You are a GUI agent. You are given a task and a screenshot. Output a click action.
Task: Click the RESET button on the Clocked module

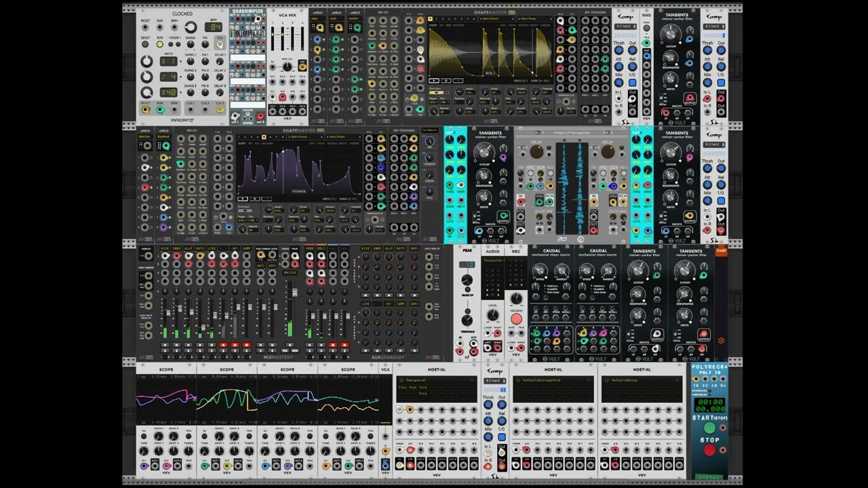(145, 44)
